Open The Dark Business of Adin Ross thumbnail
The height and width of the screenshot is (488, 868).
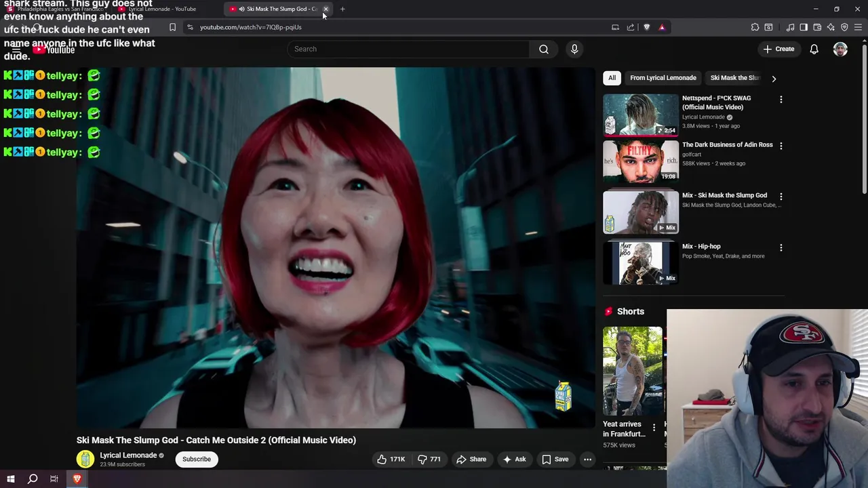point(640,161)
